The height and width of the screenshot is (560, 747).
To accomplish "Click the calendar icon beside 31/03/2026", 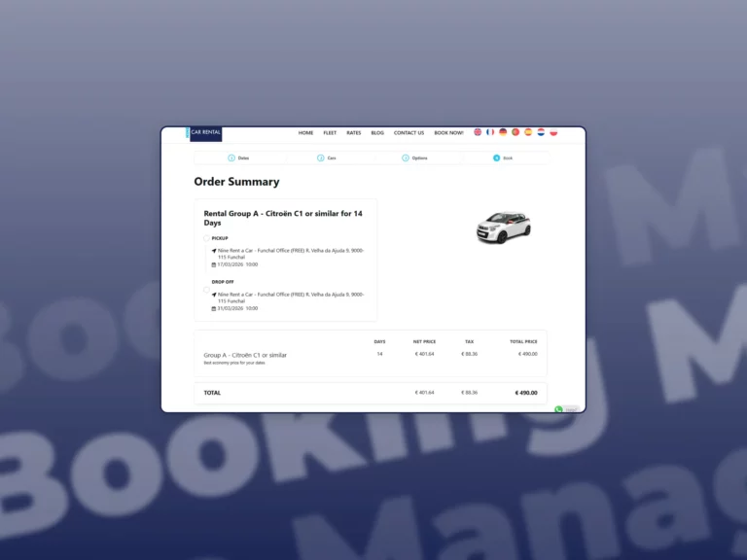I will tap(214, 308).
